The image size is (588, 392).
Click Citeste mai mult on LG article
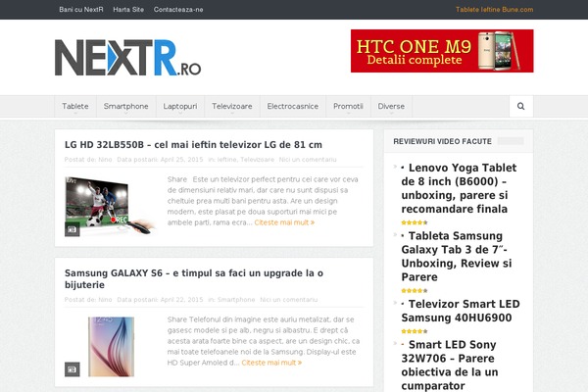click(284, 222)
